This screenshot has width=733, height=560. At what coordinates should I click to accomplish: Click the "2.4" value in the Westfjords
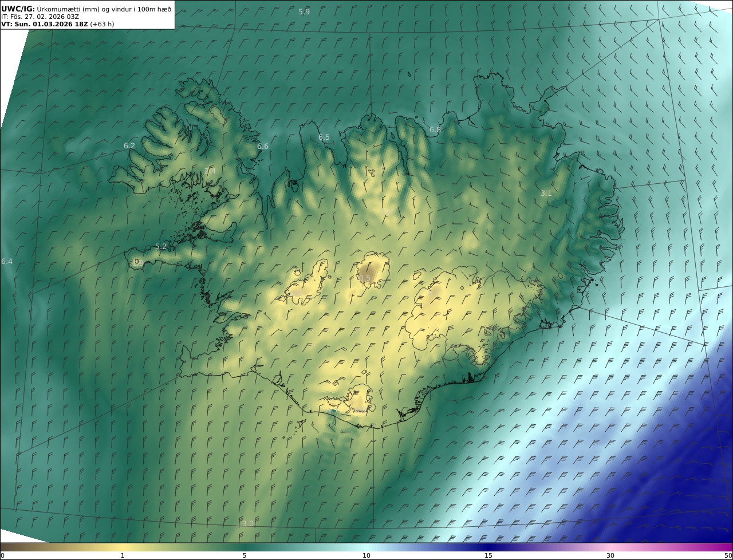(210, 171)
